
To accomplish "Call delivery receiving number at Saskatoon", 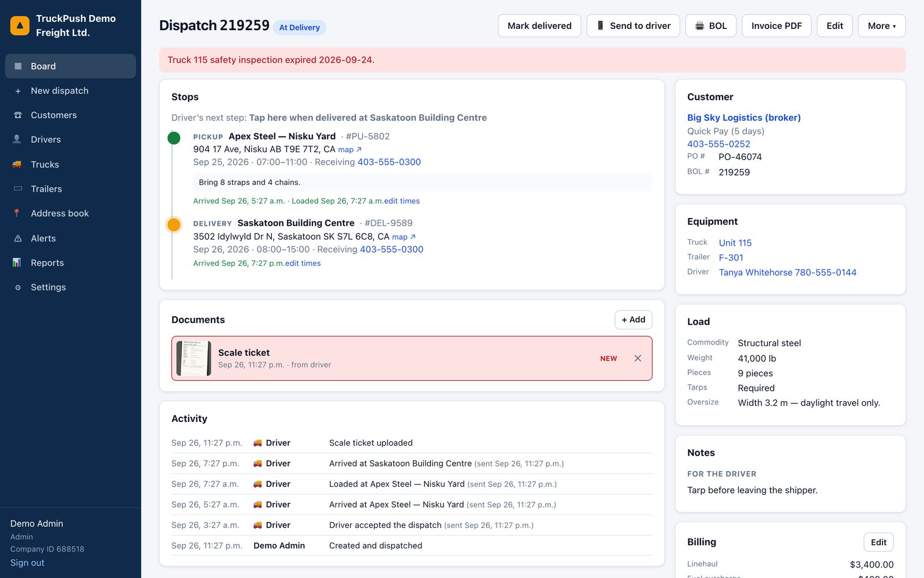I will [x=392, y=249].
